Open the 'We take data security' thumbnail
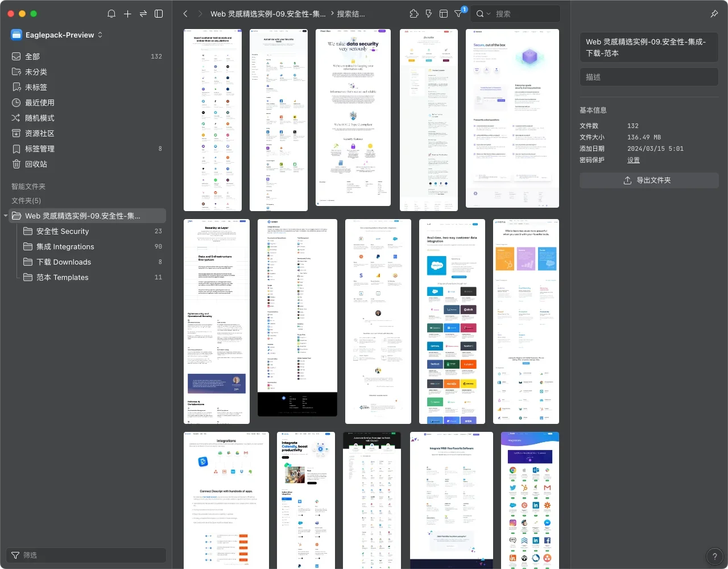The image size is (728, 569). 353,118
